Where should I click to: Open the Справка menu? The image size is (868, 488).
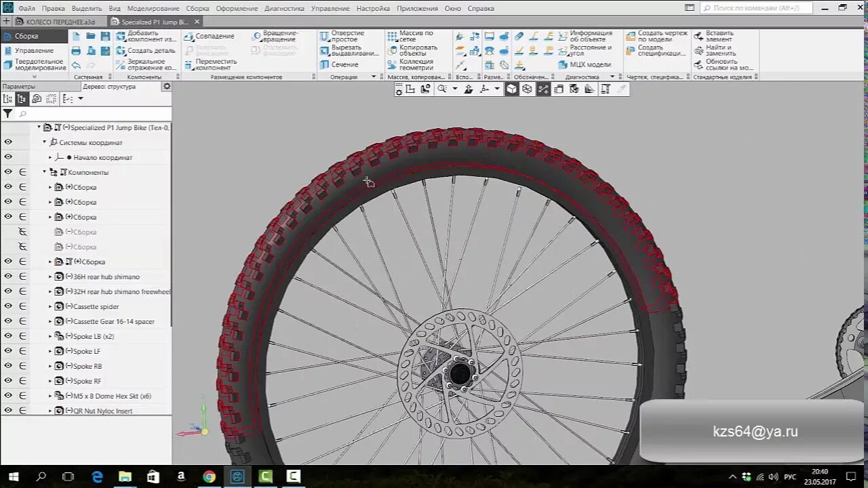481,9
